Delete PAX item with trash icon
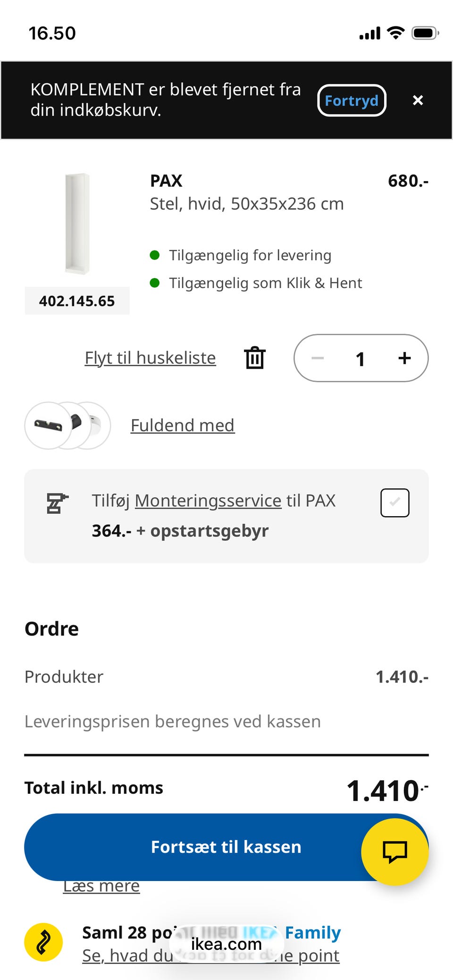Viewport: 453px width, 980px height. click(x=255, y=358)
